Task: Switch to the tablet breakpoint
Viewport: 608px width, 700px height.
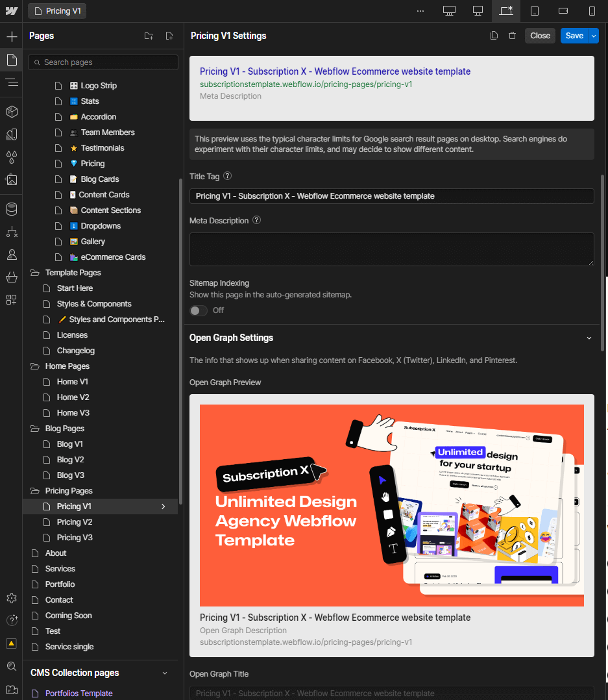Action: 535,10
